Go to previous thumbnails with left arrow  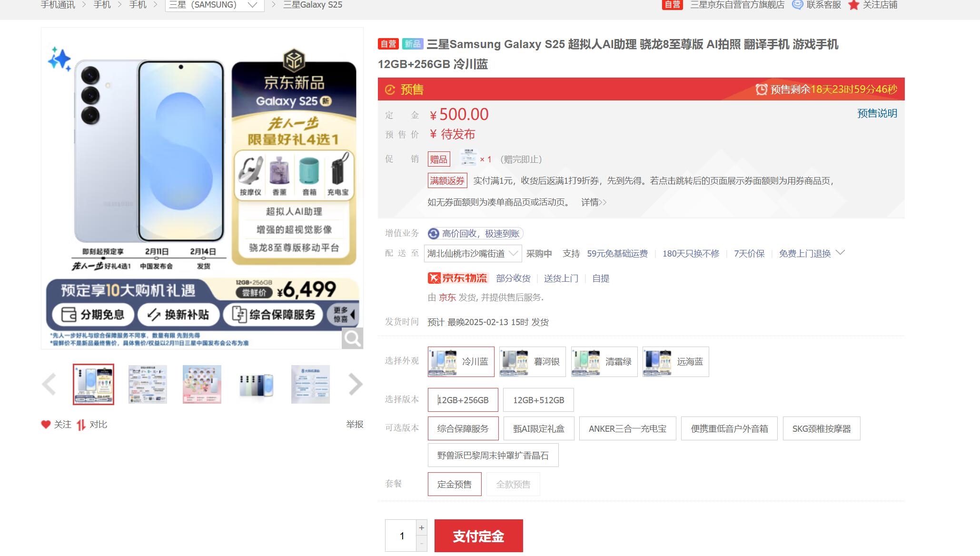49,384
